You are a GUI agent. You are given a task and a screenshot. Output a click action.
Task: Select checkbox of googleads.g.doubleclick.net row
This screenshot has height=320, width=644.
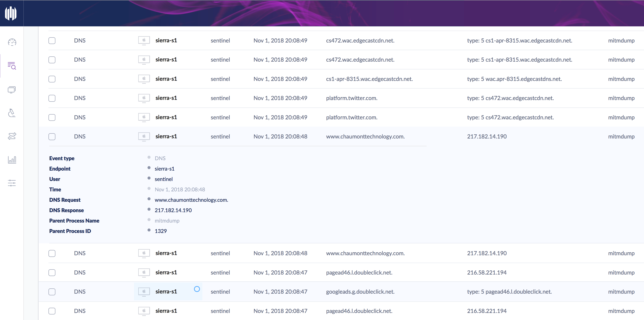click(52, 292)
